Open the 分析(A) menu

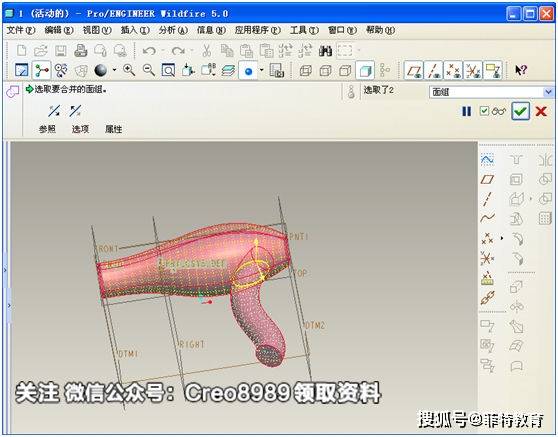tap(173, 30)
